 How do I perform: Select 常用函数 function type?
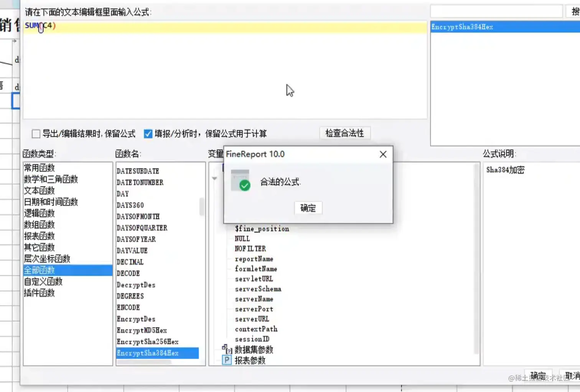[68, 167]
